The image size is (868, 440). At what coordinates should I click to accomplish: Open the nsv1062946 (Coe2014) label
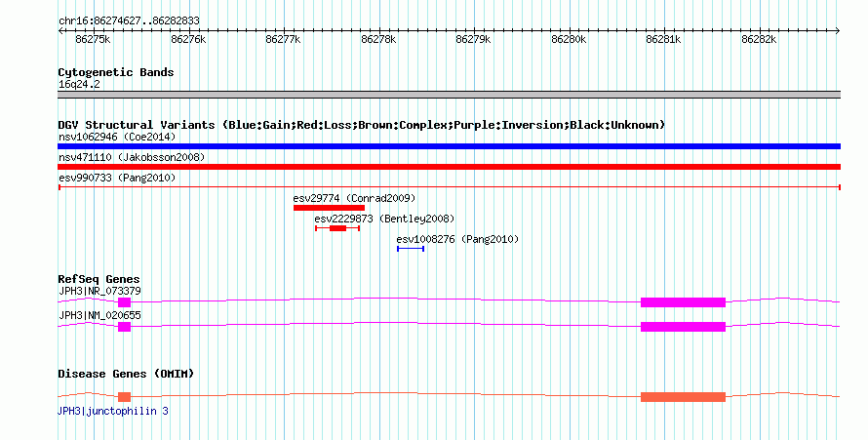click(117, 137)
